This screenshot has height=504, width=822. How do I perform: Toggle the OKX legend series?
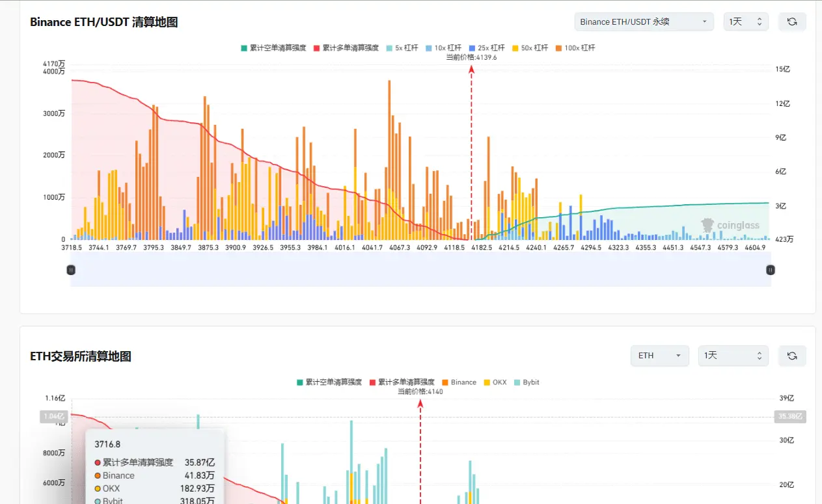pyautogui.click(x=495, y=382)
